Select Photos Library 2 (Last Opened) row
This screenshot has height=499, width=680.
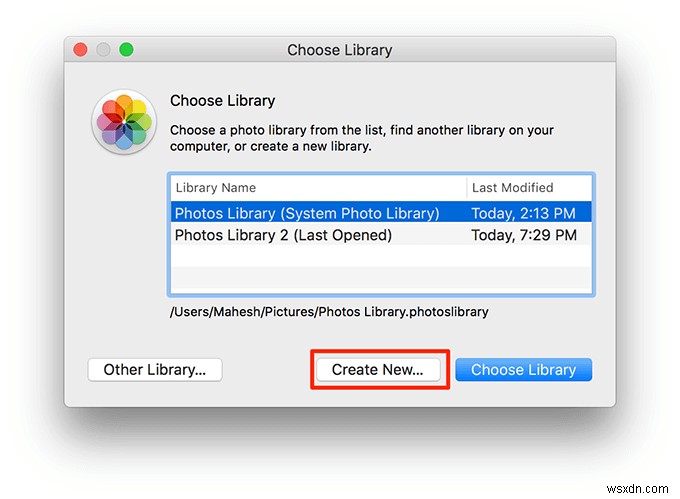click(x=283, y=235)
